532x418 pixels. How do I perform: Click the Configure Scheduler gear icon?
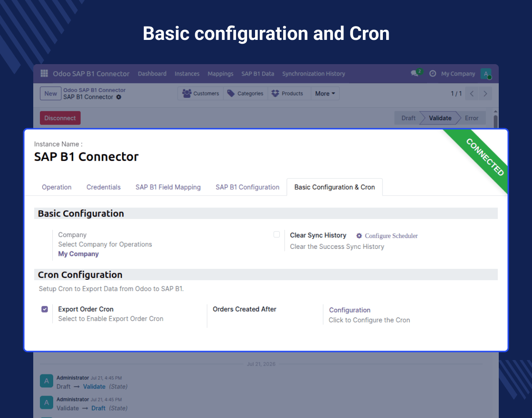pos(359,236)
